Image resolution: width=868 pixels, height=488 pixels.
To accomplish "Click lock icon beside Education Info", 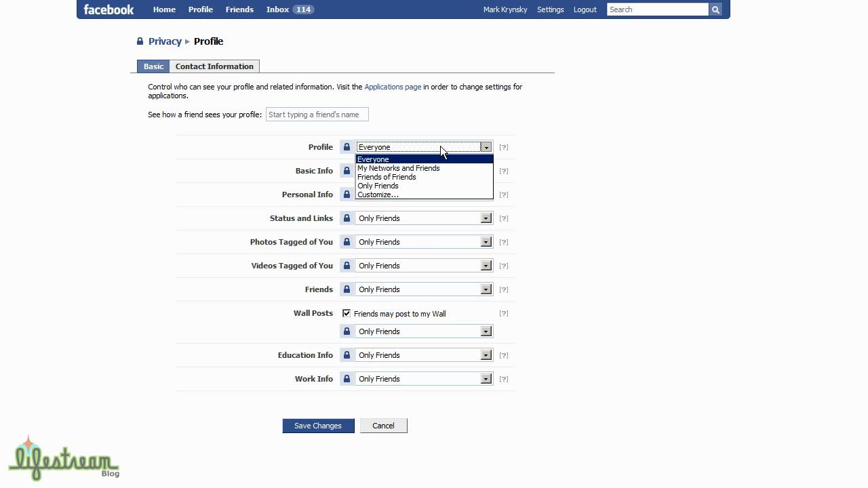I will click(347, 355).
